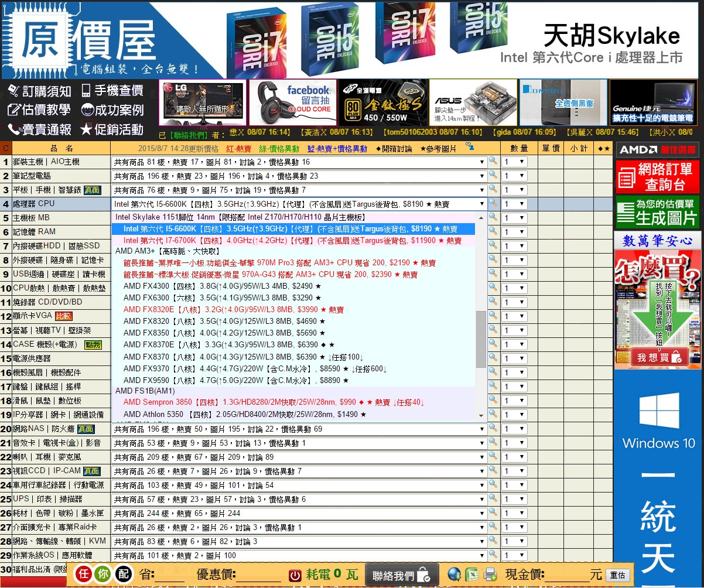Select AMD FX6300 option in CPU list
The image size is (704, 588).
tap(293, 298)
